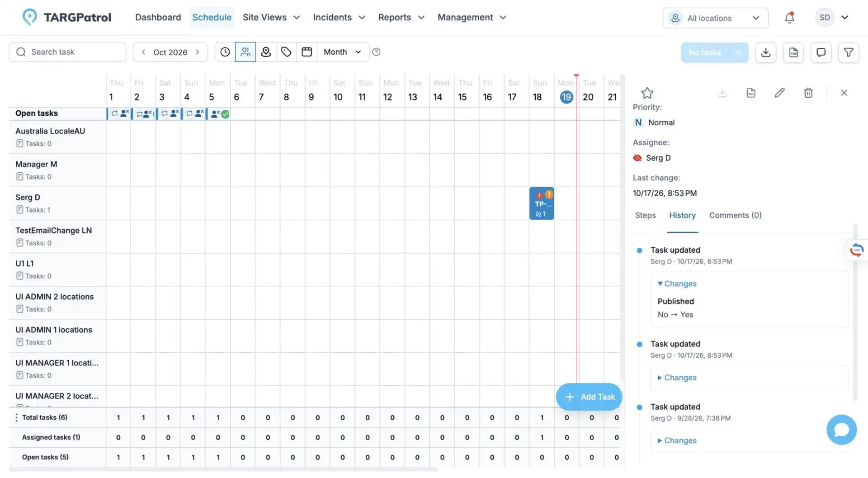Open the All locations selector
This screenshot has height=478, width=868.
(x=715, y=18)
